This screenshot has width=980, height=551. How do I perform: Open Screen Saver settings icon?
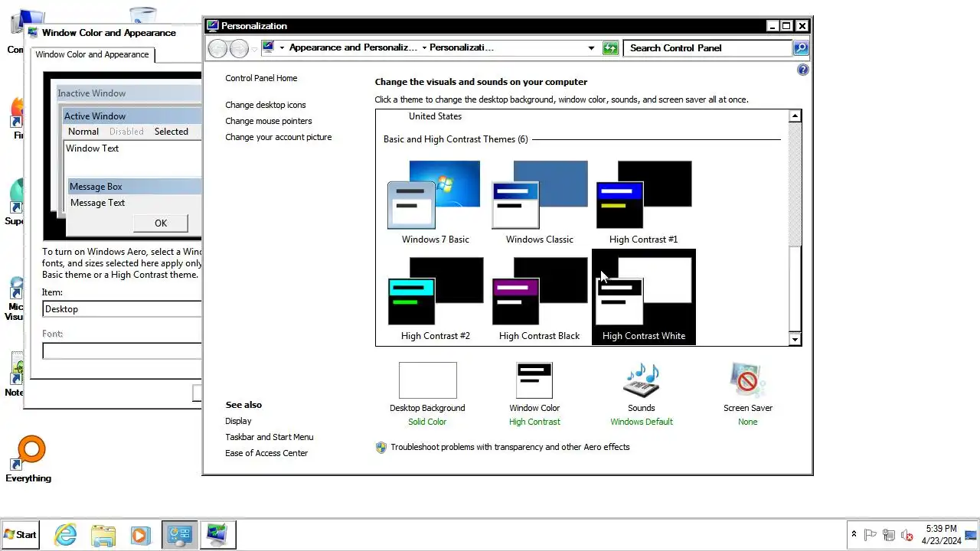[x=747, y=380]
